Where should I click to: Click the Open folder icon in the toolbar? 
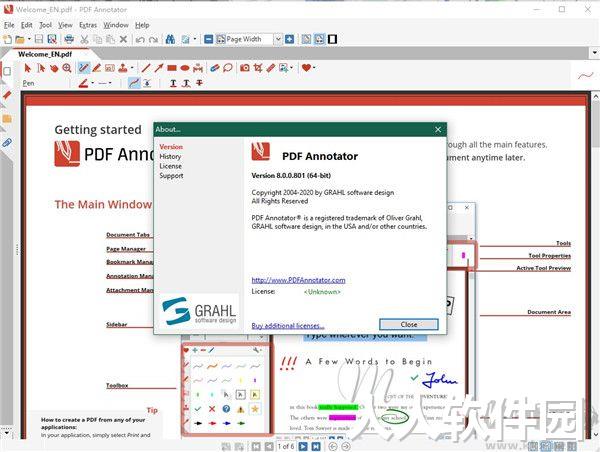click(x=20, y=39)
